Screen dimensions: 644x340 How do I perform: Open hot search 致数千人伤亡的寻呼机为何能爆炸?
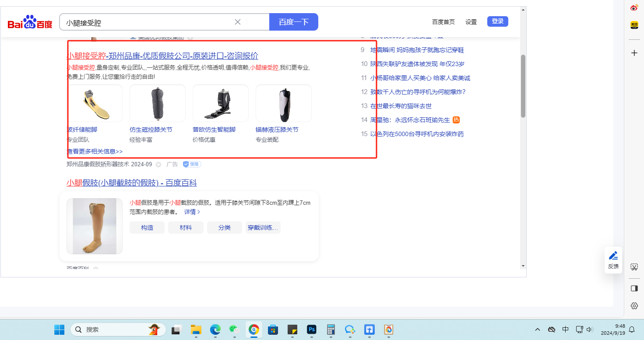pyautogui.click(x=418, y=92)
